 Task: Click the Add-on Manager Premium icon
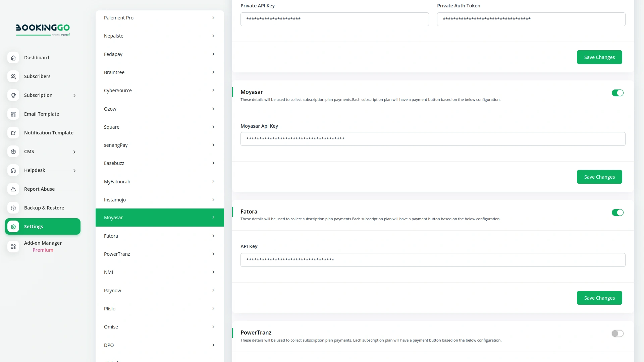[x=13, y=246]
